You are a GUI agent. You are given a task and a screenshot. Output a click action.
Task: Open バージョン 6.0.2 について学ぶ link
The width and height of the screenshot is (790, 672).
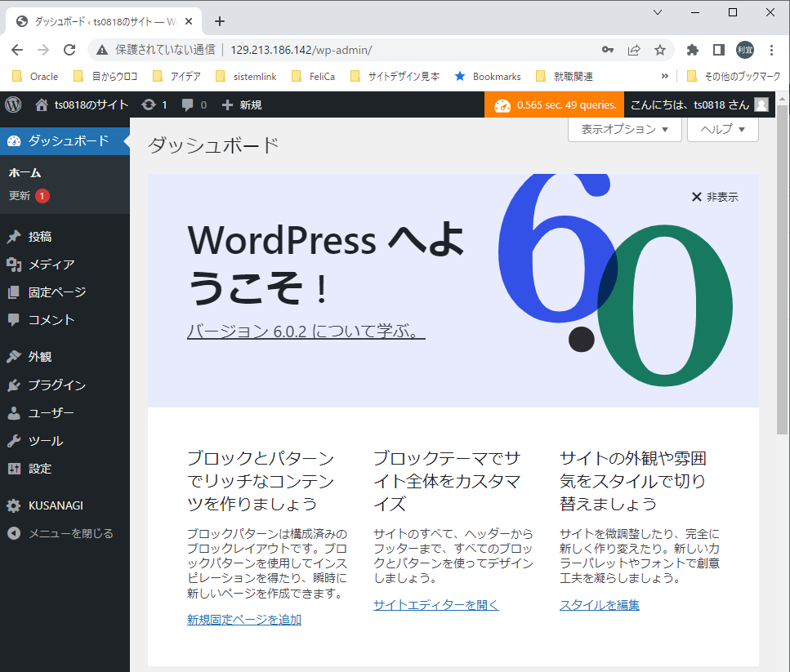(x=306, y=332)
